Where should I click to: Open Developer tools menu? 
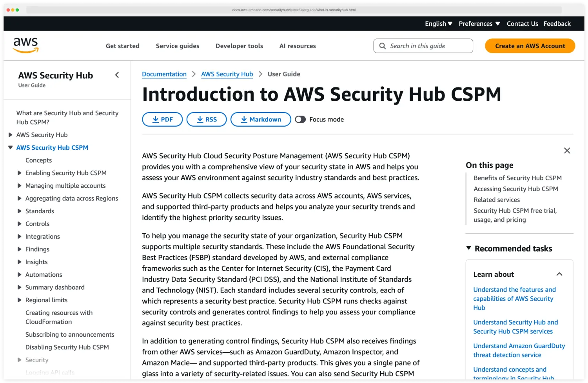[x=239, y=46]
